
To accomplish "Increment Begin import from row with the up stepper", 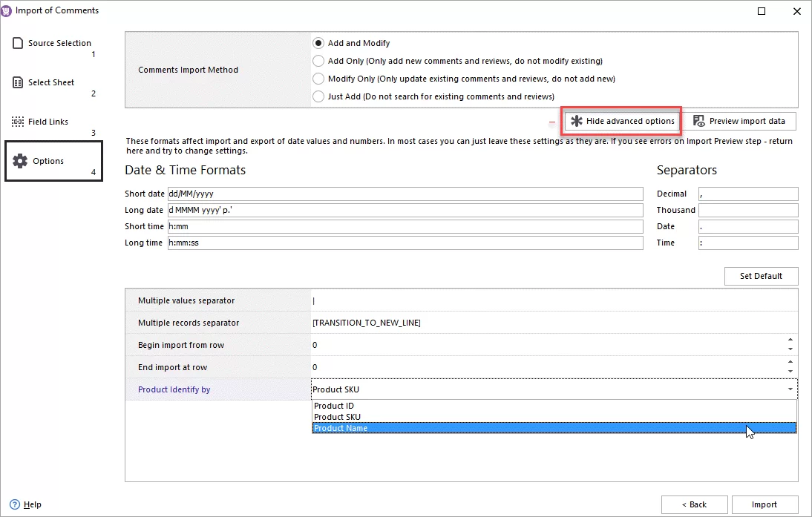I will click(790, 340).
